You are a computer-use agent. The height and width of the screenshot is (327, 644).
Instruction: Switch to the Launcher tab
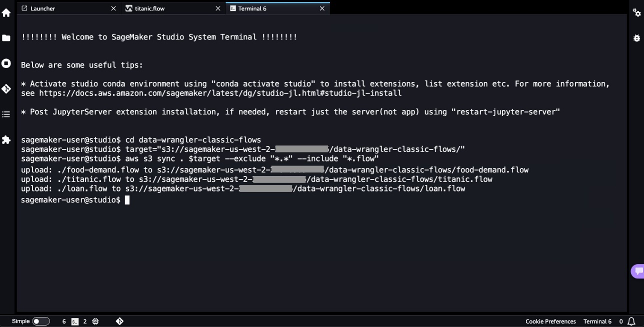pos(42,8)
